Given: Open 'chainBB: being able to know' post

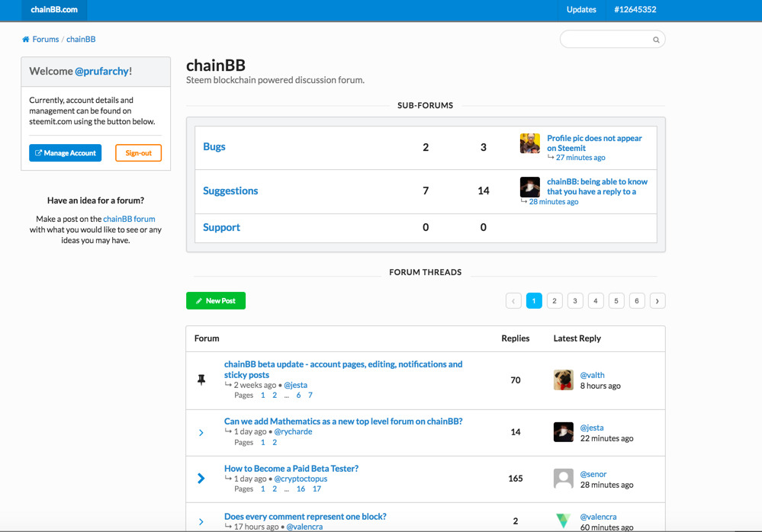Looking at the screenshot, I should pos(597,187).
